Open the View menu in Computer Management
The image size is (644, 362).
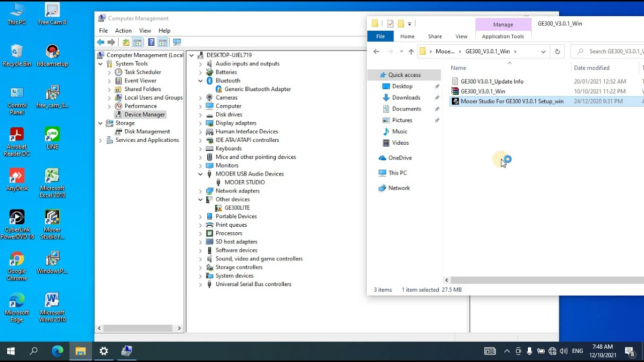click(145, 31)
